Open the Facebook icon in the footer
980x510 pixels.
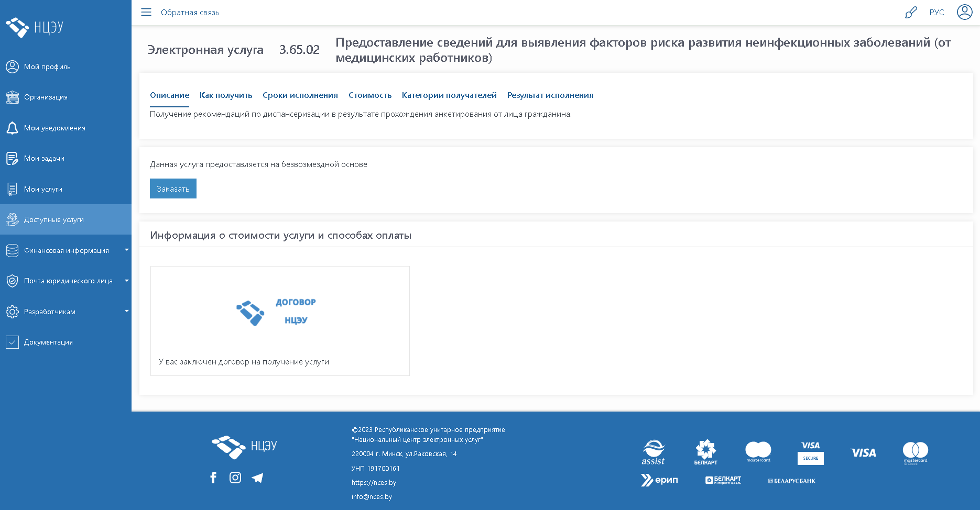(x=213, y=478)
